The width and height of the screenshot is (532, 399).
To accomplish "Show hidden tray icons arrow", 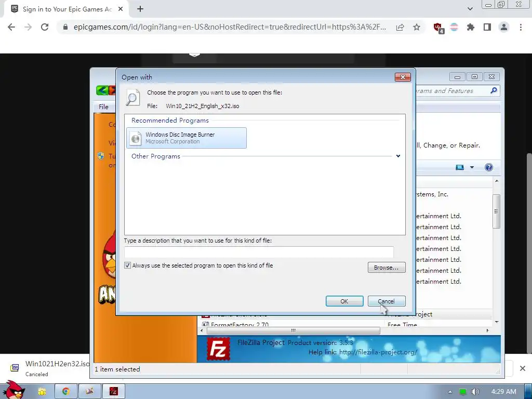I will (x=450, y=392).
